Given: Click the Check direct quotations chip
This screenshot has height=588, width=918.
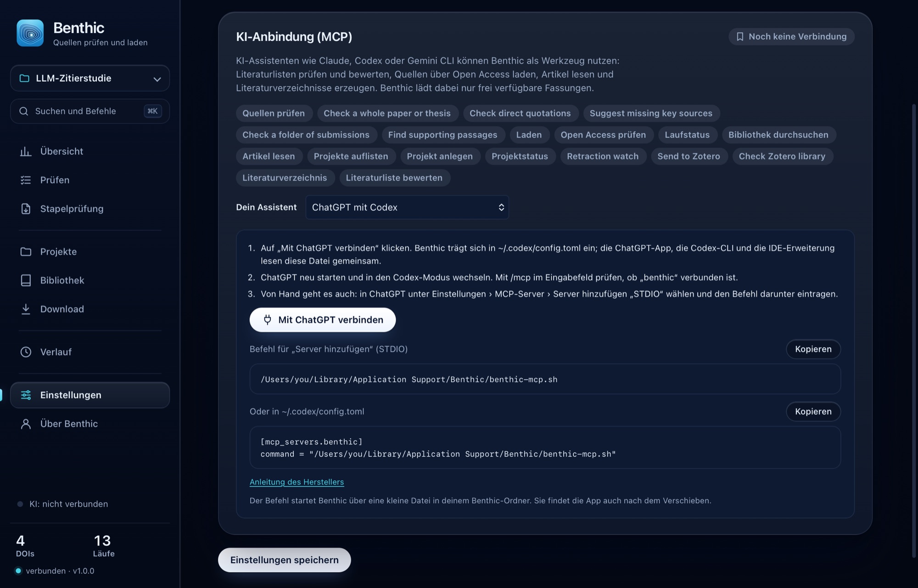Looking at the screenshot, I should point(520,113).
